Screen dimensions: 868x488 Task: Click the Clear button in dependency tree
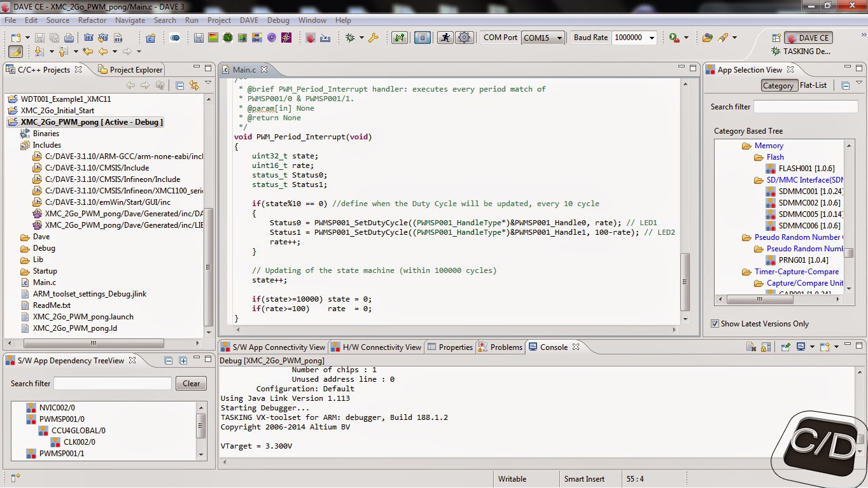point(192,384)
